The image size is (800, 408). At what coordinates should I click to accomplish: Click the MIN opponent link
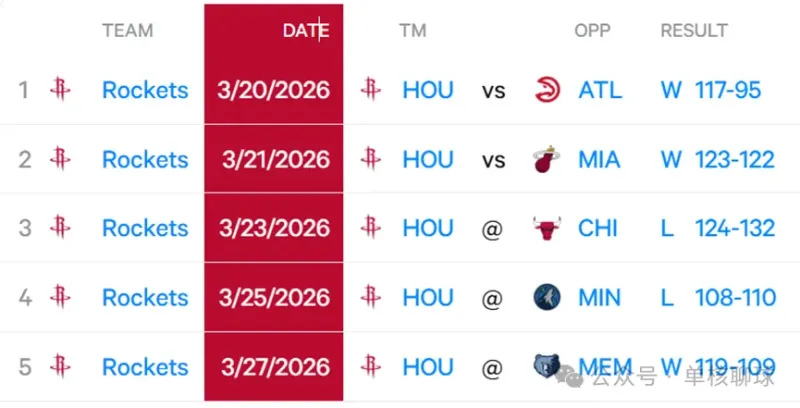pyautogui.click(x=599, y=297)
